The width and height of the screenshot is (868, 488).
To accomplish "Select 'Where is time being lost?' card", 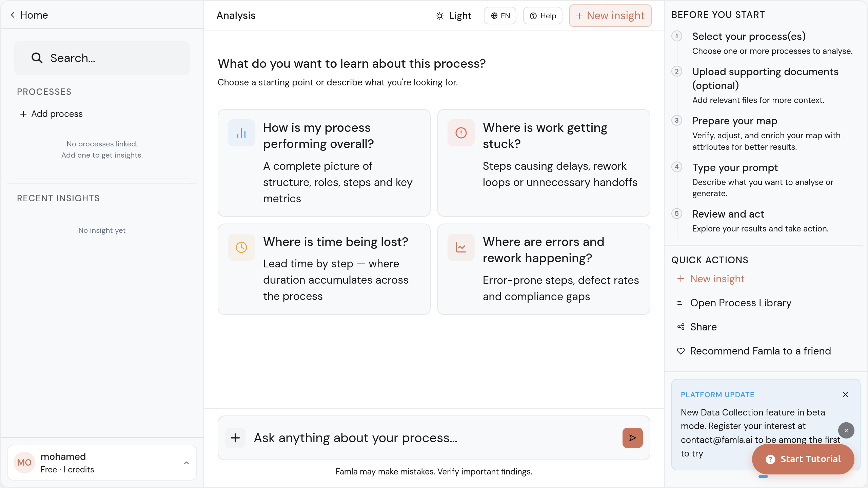I will click(324, 269).
